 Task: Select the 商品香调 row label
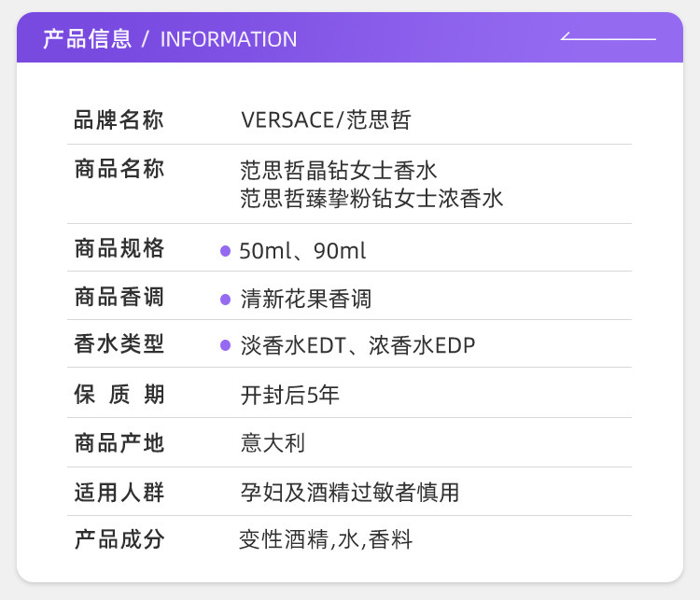(119, 298)
